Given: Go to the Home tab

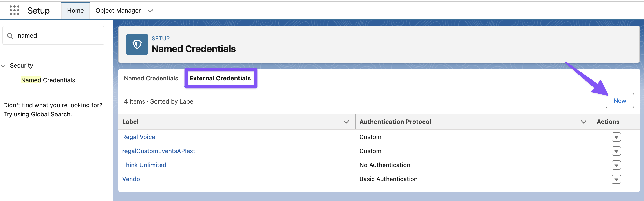Looking at the screenshot, I should tap(75, 11).
